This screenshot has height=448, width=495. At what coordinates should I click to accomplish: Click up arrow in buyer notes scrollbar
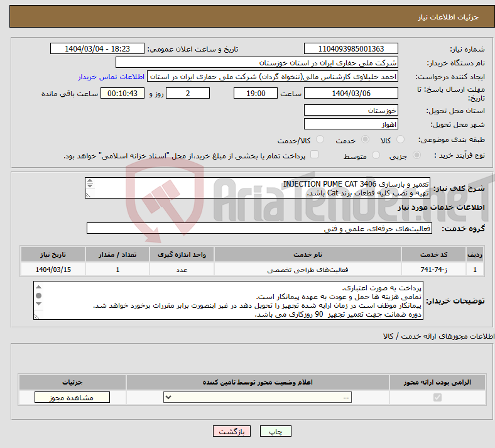[38, 287]
